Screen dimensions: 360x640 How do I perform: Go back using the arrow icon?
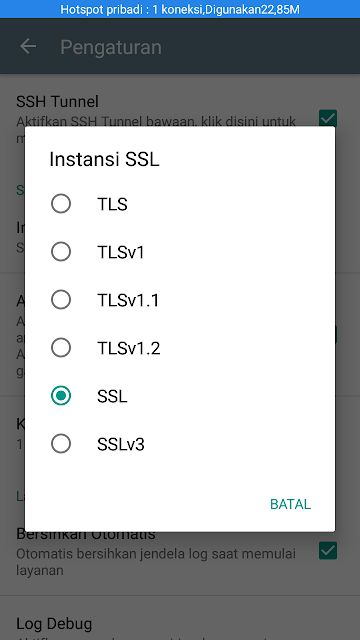coord(28,47)
